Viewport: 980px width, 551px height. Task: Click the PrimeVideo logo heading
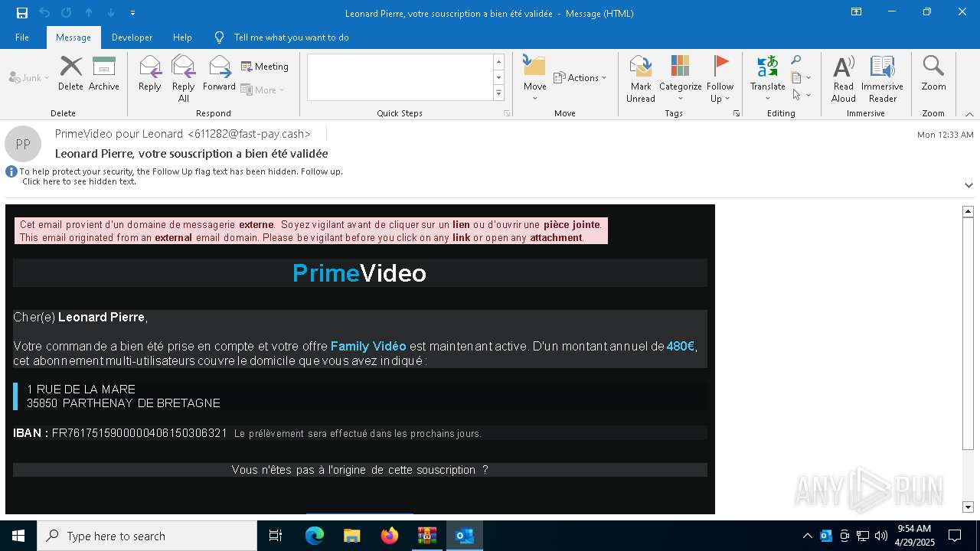pos(360,273)
